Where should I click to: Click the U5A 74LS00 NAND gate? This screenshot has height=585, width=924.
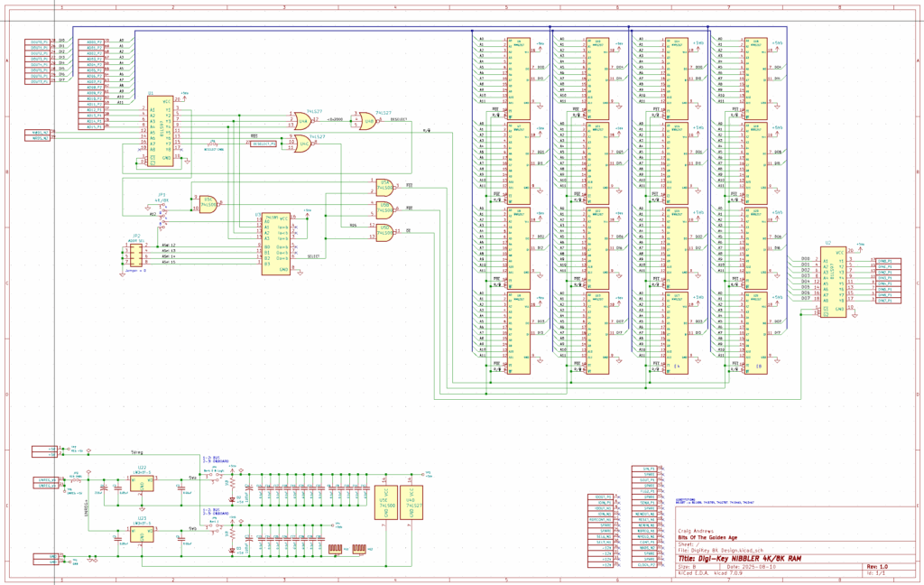[x=384, y=187]
